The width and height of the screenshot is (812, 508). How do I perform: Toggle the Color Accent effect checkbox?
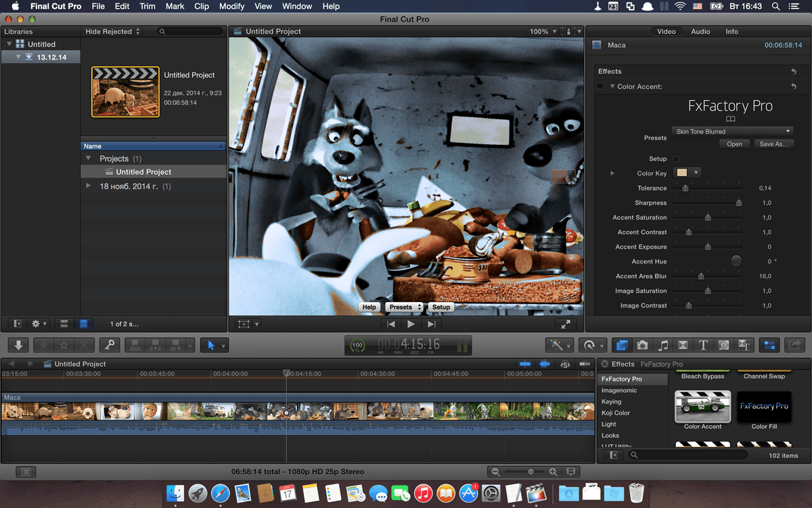coord(600,87)
